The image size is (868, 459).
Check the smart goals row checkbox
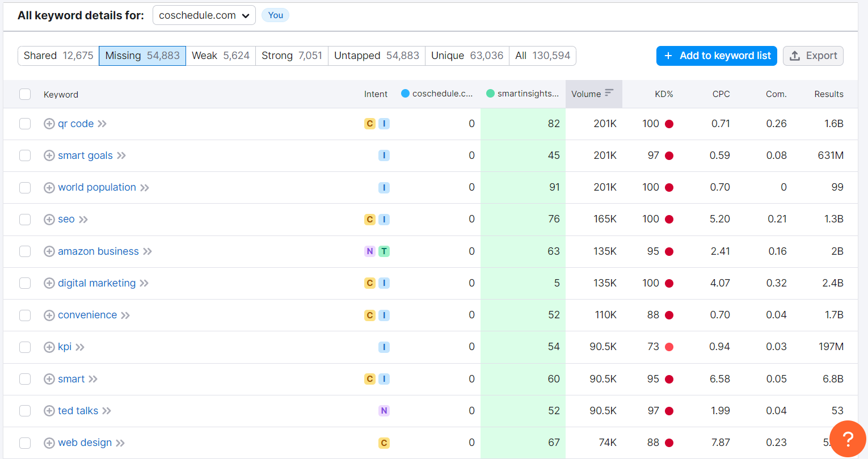(x=25, y=155)
